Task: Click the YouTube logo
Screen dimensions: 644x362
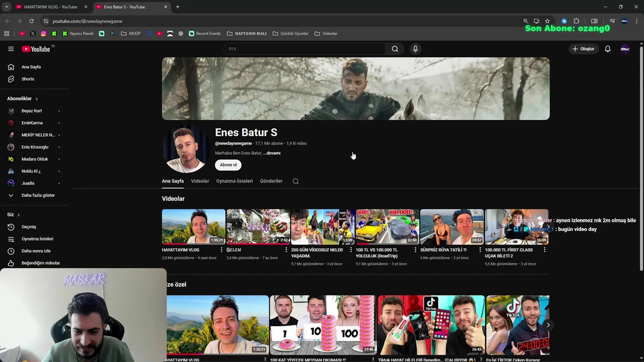Action: [x=36, y=49]
